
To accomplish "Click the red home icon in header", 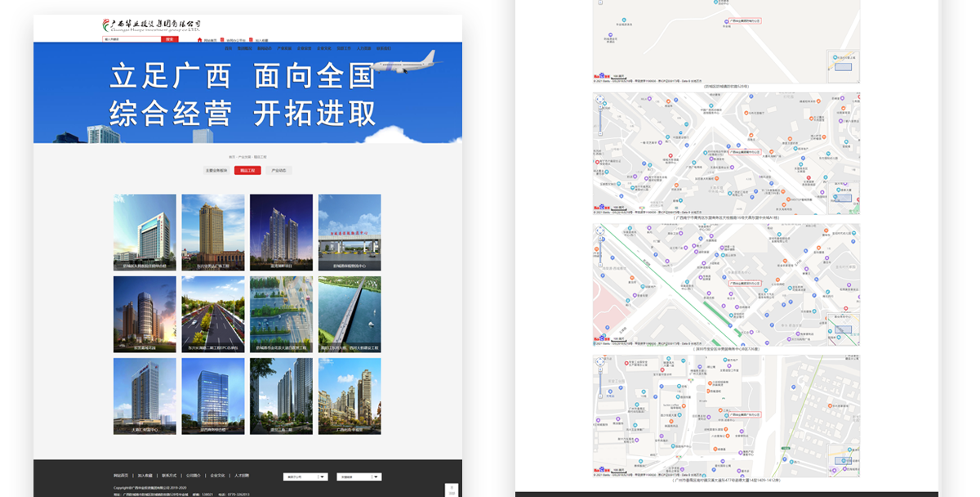I will 200,39.
